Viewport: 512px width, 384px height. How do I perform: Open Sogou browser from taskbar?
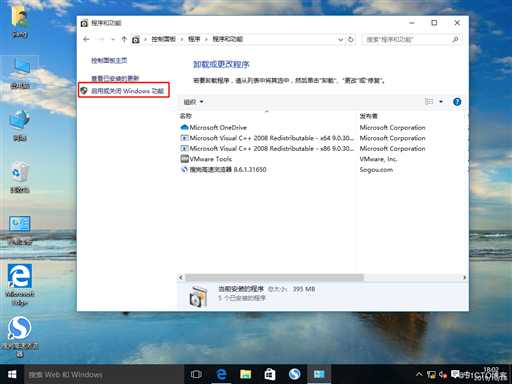point(294,374)
